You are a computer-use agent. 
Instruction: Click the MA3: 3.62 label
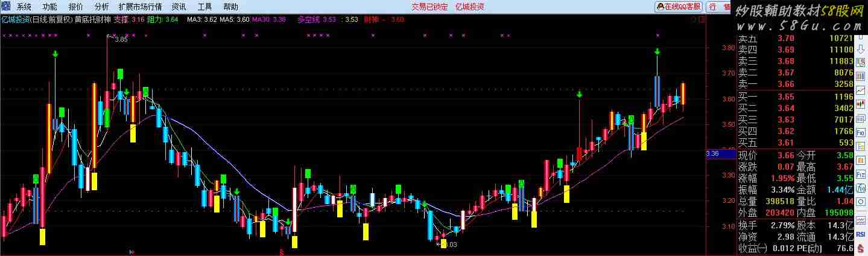202,19
